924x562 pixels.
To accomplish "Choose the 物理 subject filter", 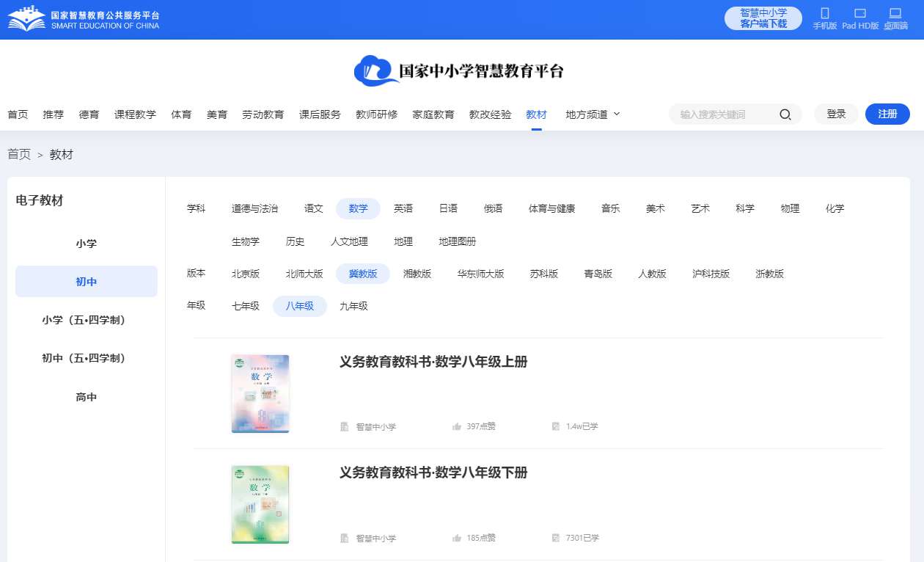I will [x=790, y=208].
